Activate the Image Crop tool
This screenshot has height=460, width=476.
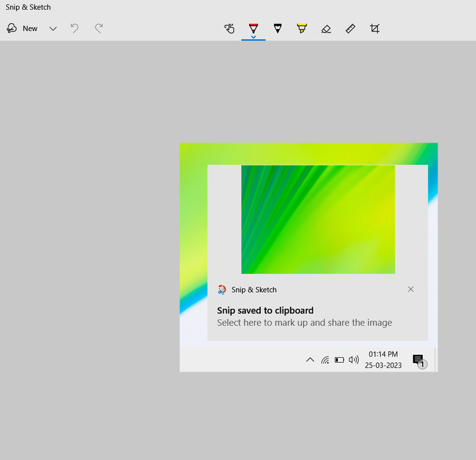[x=374, y=29]
